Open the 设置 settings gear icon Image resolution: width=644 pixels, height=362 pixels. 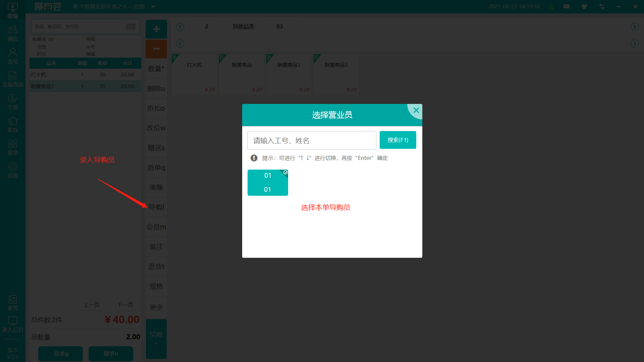[x=13, y=170]
